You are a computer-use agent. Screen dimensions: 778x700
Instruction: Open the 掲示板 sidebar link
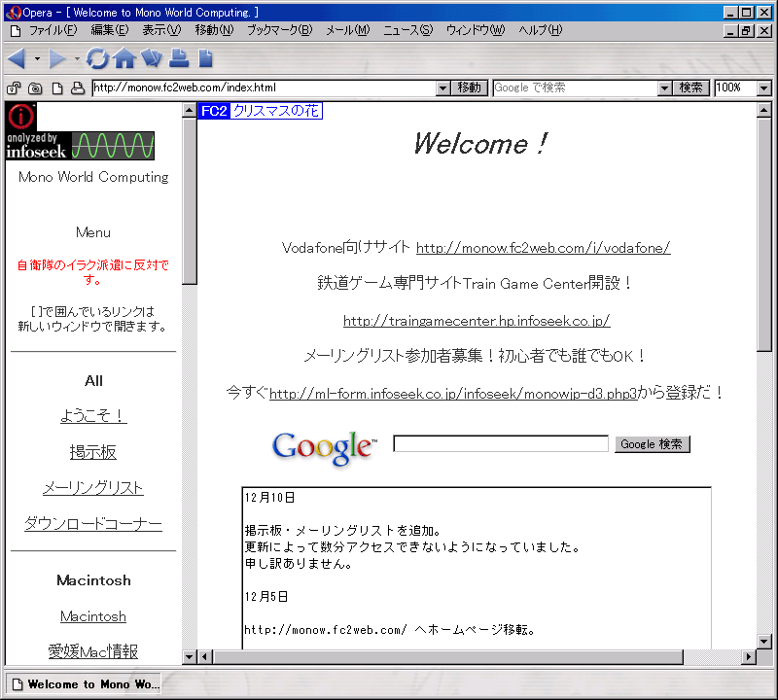(93, 452)
